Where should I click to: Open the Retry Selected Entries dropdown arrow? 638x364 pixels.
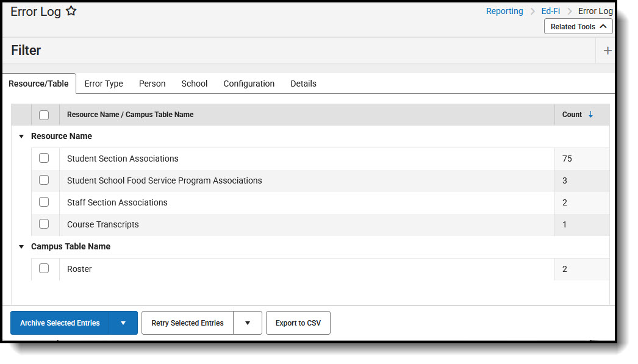tap(248, 323)
